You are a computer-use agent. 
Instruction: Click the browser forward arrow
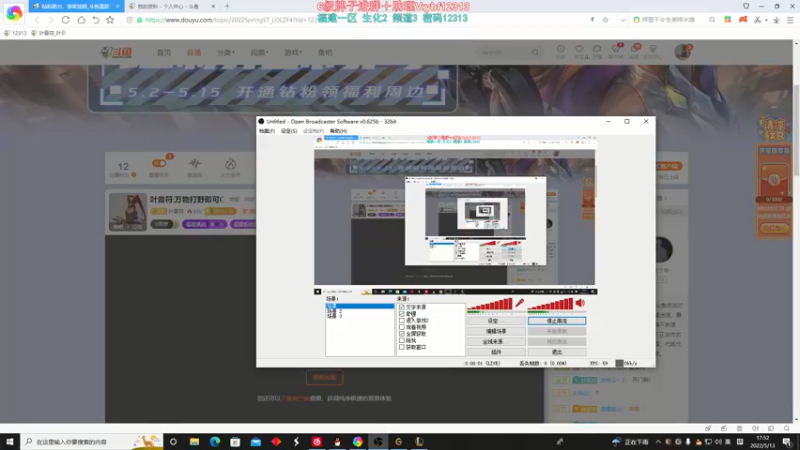tap(51, 20)
